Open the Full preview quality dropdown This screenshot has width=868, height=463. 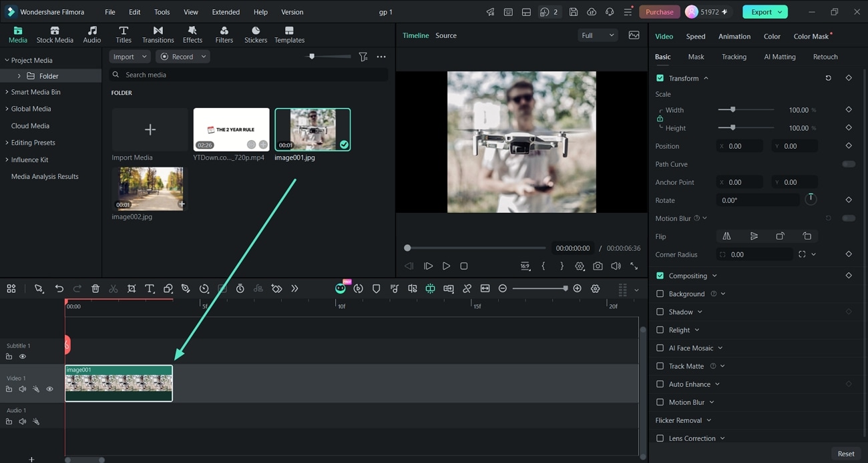pyautogui.click(x=598, y=35)
